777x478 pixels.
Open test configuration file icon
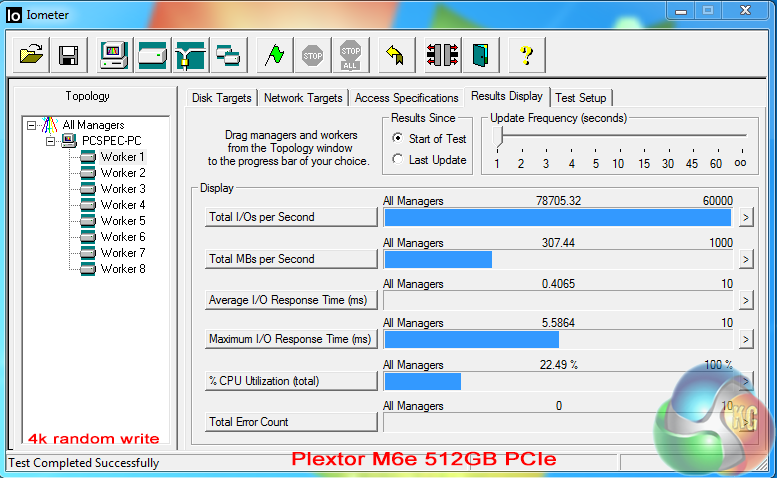(31, 54)
